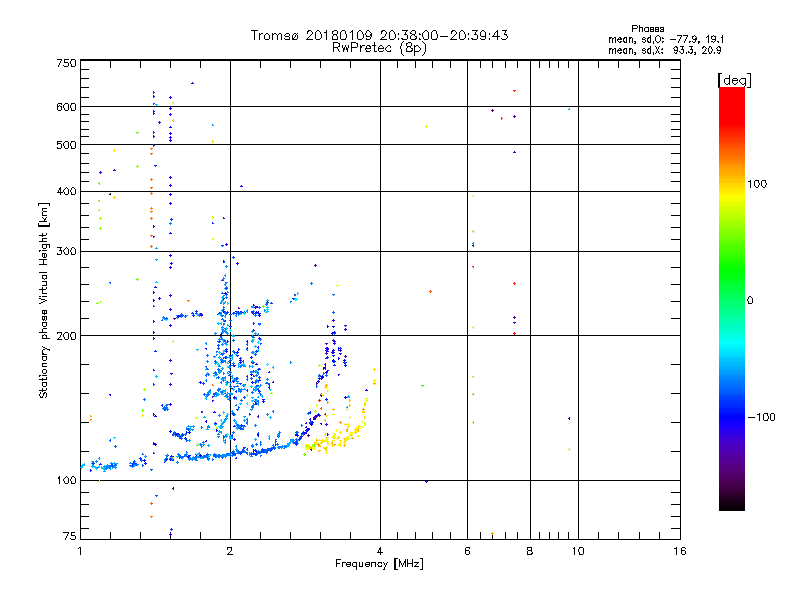This screenshot has width=800, height=600.
Task: Click the 'mean, sd,X: 93.3, 20.9' line
Action: coord(664,50)
